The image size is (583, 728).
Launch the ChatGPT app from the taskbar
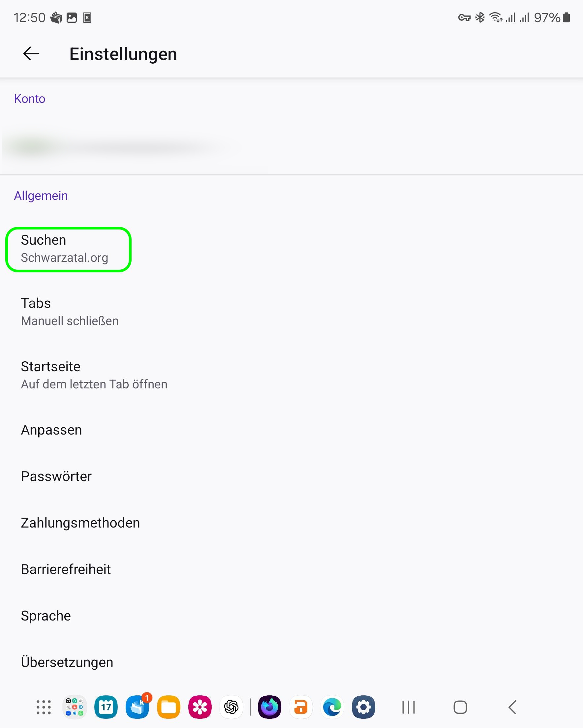tap(231, 707)
